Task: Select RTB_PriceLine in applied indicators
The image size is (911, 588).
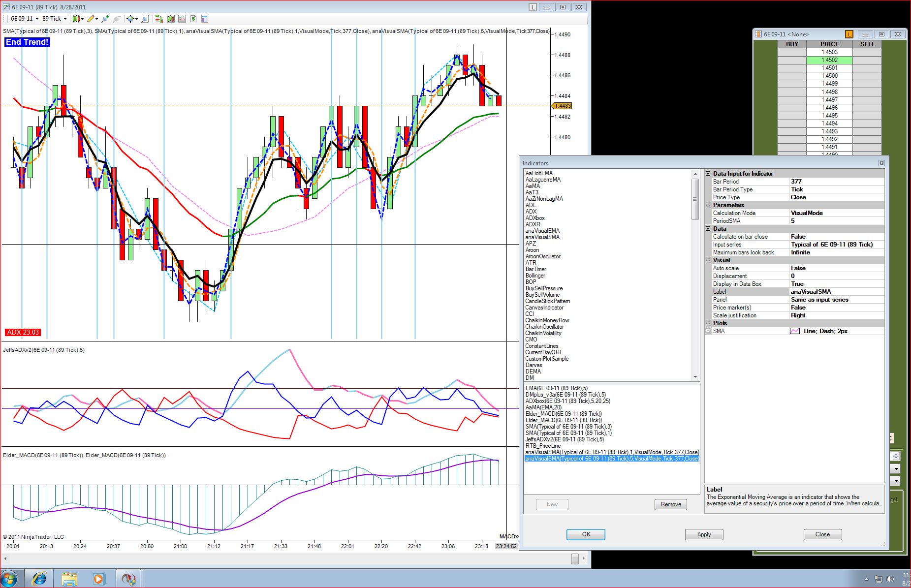Action: [543, 446]
